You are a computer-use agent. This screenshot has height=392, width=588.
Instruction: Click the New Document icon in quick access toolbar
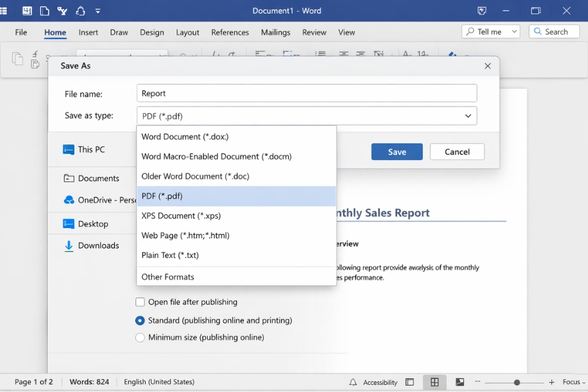tap(44, 10)
